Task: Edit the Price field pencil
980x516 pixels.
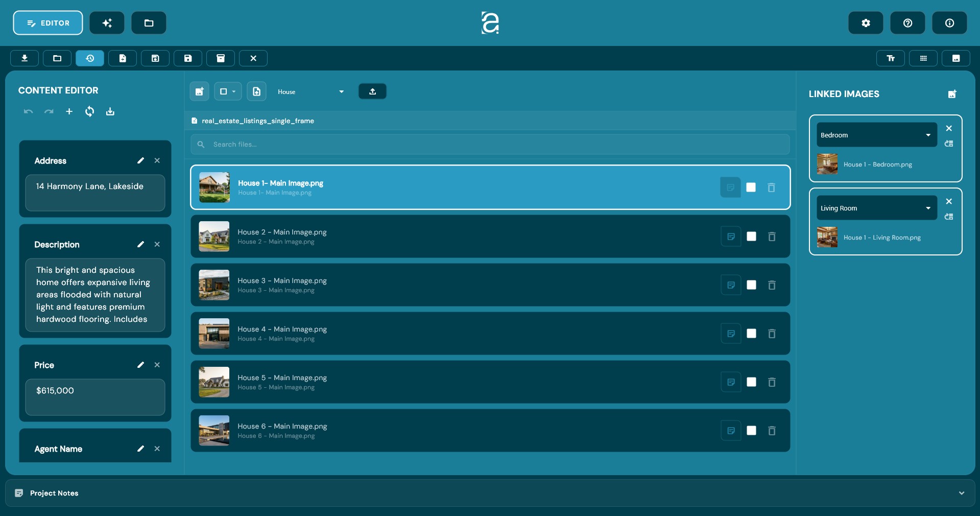Action: [140, 365]
